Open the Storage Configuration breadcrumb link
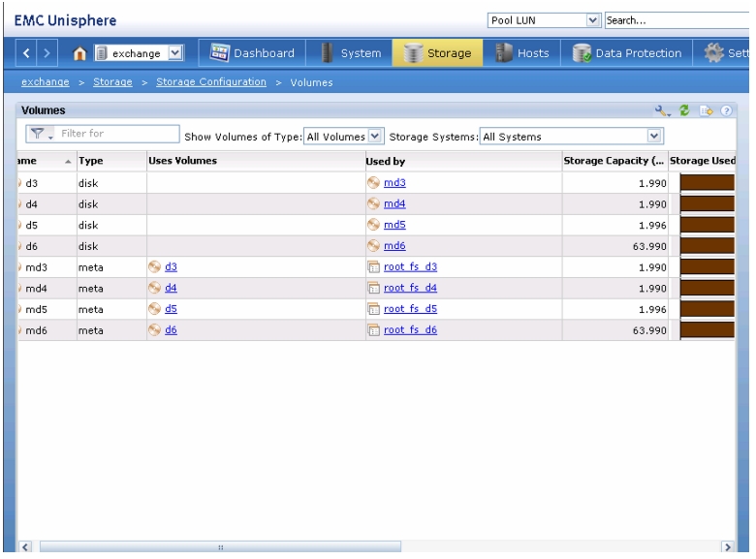The width and height of the screenshot is (756, 559). coord(211,82)
